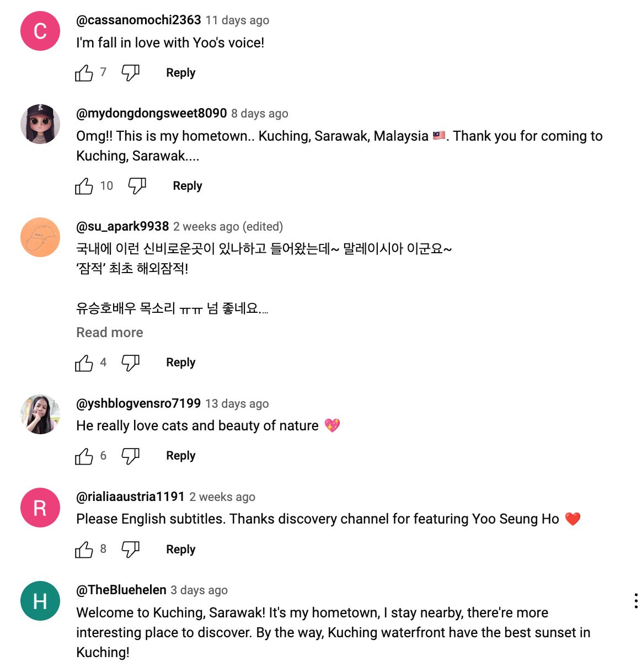
Task: Dislike @mydongdongsweet8090's comment
Action: coord(137,186)
